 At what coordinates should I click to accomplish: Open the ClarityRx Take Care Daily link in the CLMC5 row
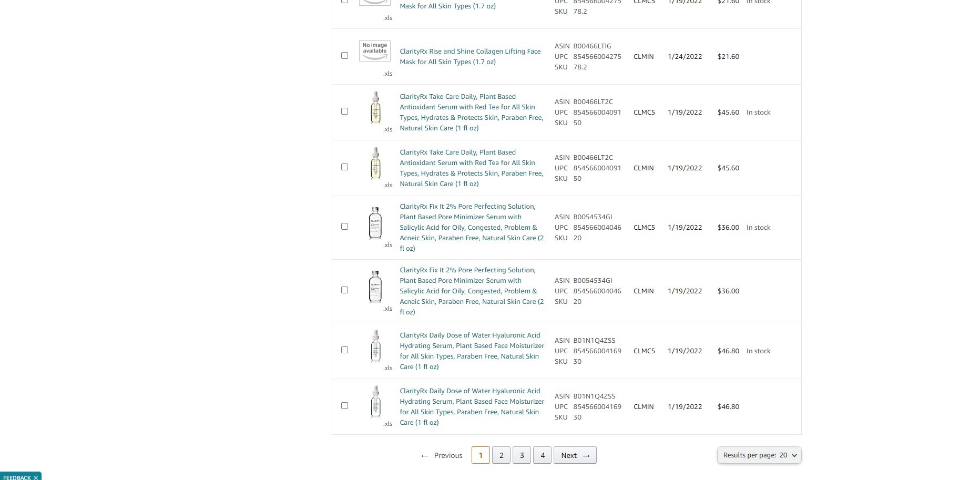pyautogui.click(x=472, y=112)
